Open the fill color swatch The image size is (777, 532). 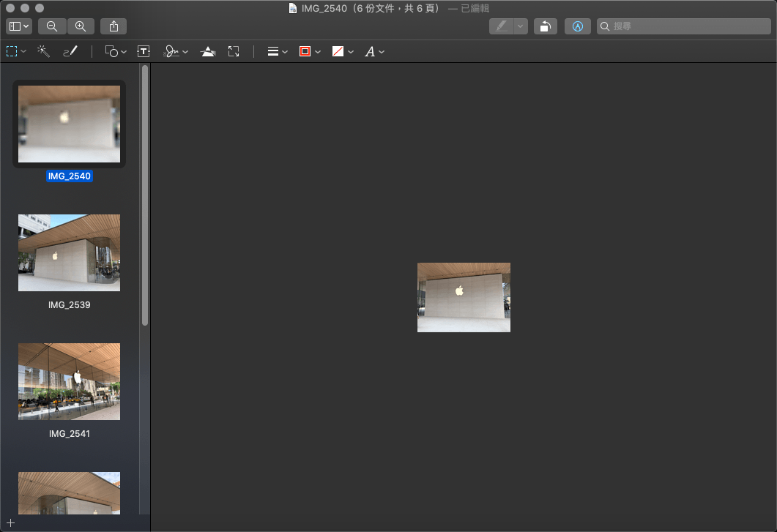(x=338, y=51)
